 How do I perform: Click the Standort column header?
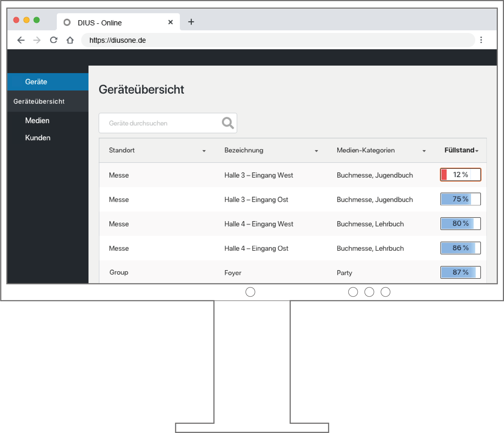coord(122,150)
